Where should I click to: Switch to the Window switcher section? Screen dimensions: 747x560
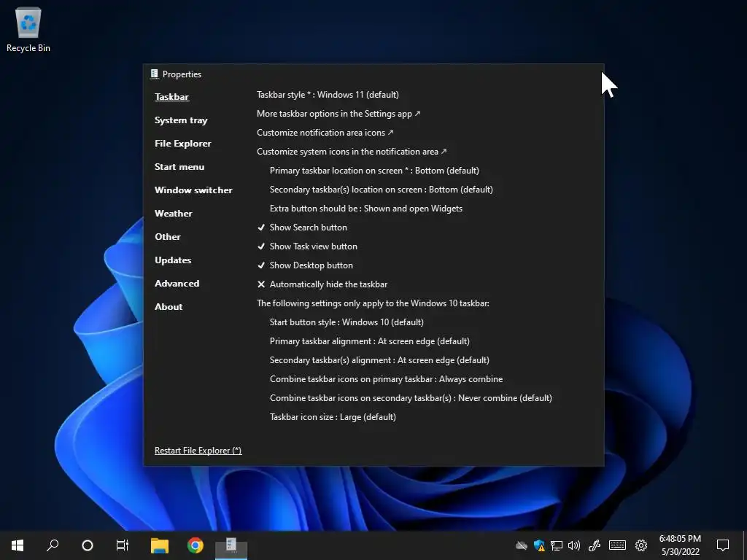193,190
